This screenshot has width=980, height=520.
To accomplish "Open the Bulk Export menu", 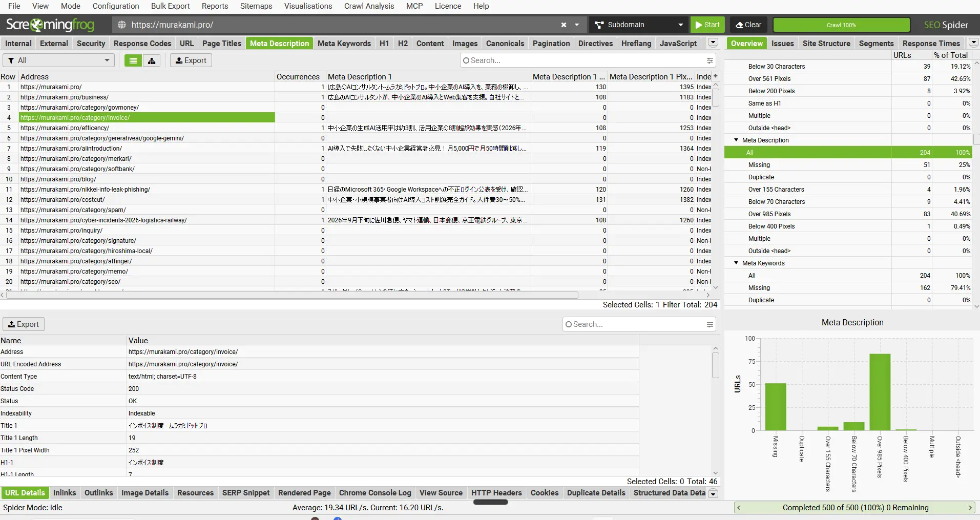I will click(x=170, y=6).
